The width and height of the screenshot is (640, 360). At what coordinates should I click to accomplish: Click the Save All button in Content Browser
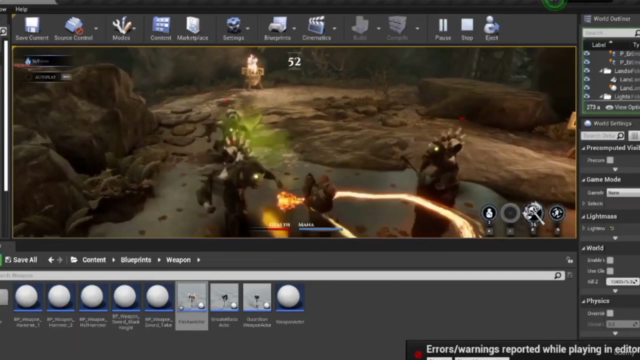pos(21,260)
